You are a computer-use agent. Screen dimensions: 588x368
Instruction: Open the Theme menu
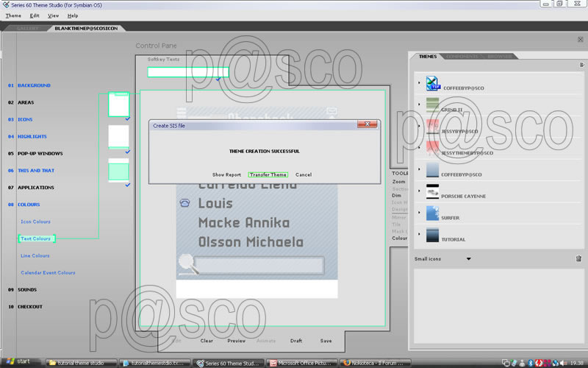pyautogui.click(x=13, y=15)
